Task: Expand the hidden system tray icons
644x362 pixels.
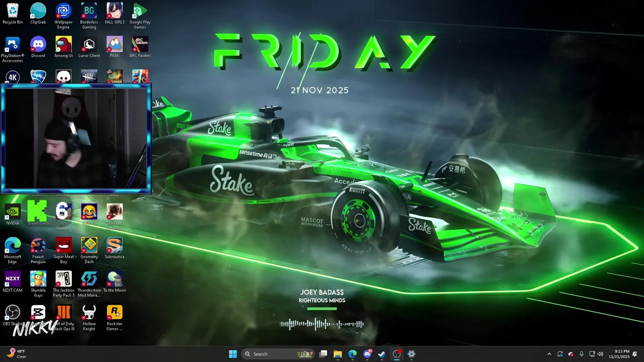Action: 549,354
